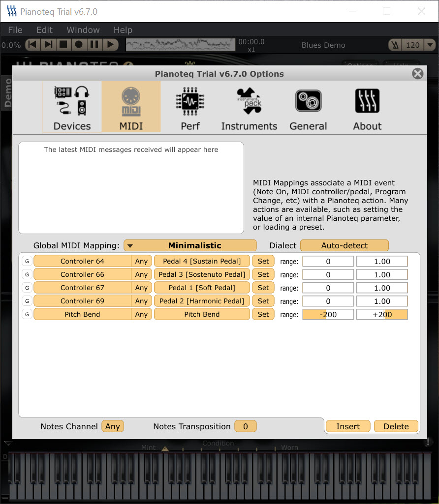Start recording with the record button
The image size is (439, 504).
[79, 44]
